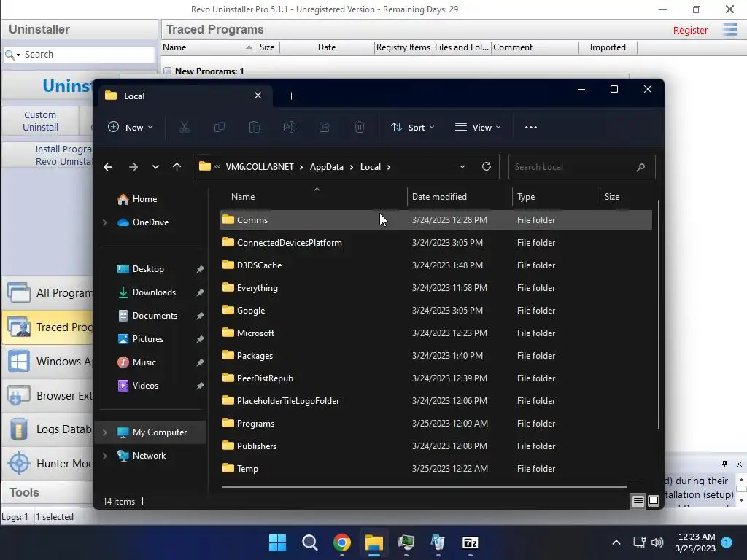Image resolution: width=747 pixels, height=560 pixels.
Task: Click the Rename icon in Explorer toolbar
Action: (290, 127)
